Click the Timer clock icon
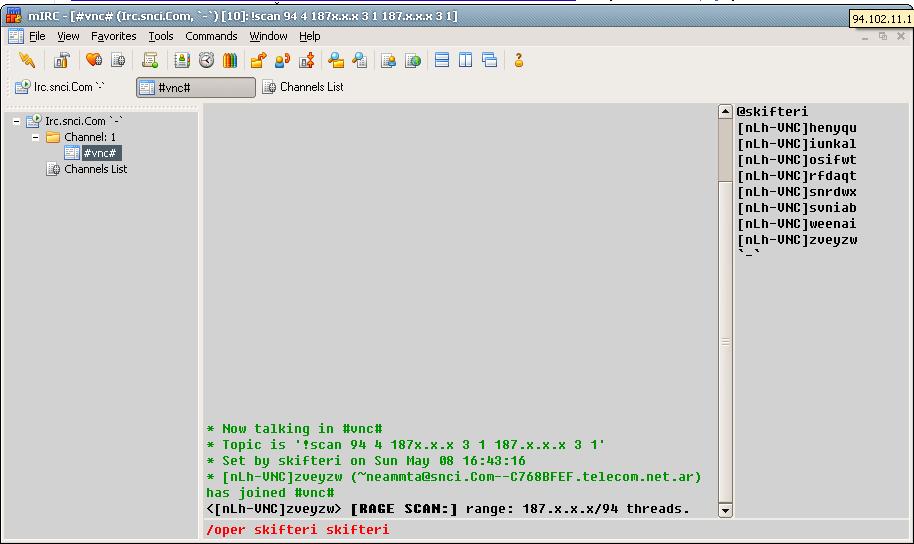Viewport: 914px width, 544px height. (206, 60)
